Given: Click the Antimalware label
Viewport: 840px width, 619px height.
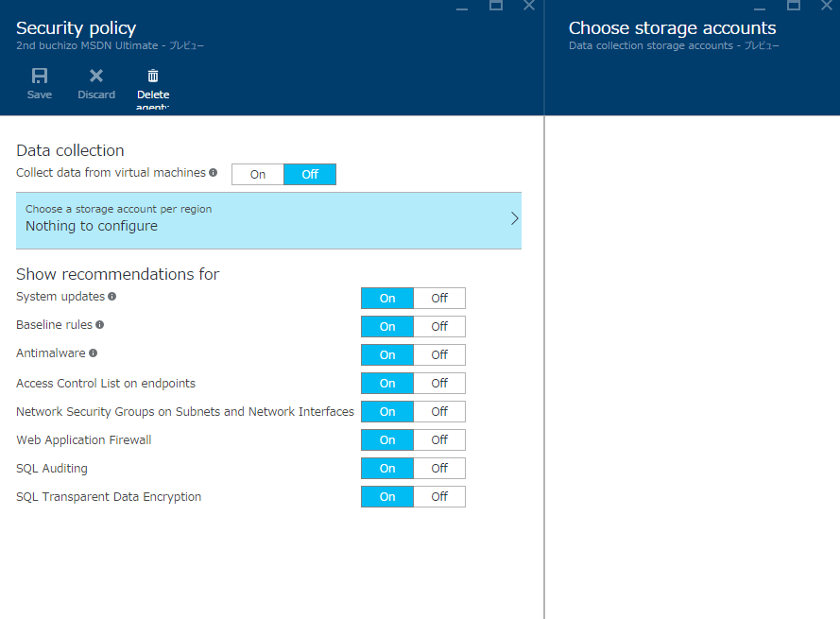Looking at the screenshot, I should tap(51, 353).
